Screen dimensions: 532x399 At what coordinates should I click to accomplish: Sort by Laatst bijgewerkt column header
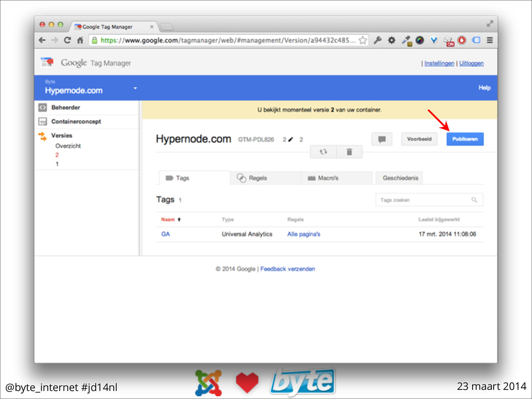pos(439,219)
